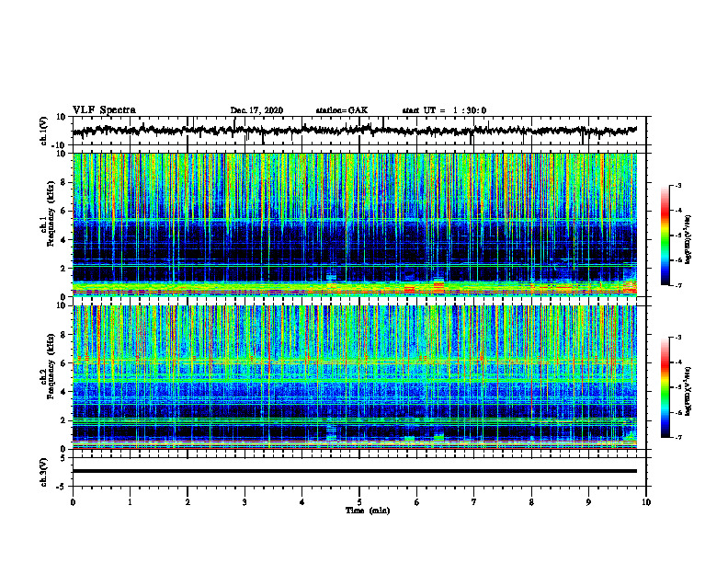Click the ch.1 color bar log(PSD) label
Screen dimensions: 728x563
point(688,239)
